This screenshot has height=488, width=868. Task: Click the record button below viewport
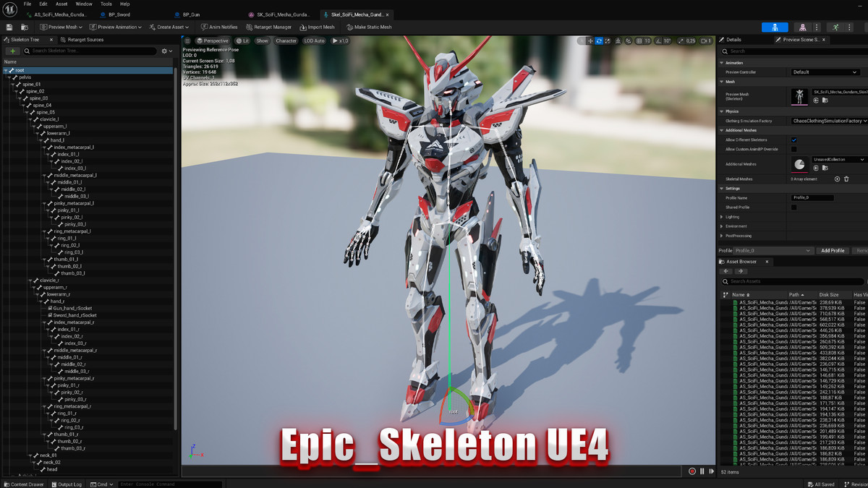[x=692, y=471]
